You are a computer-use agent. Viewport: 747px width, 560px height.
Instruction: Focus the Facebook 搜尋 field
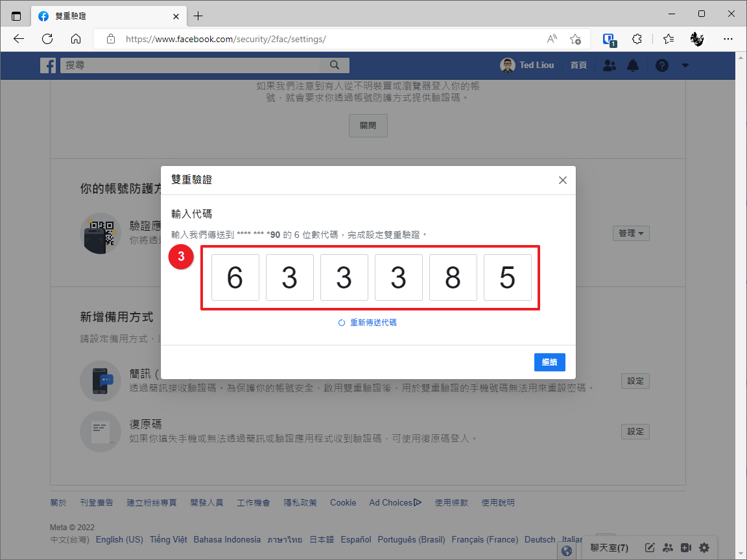[191, 65]
